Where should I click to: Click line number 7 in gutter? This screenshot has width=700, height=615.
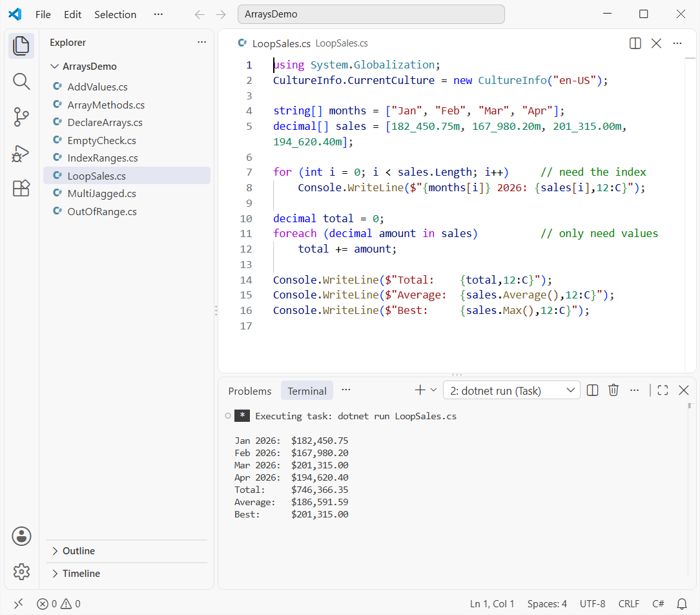(x=249, y=172)
